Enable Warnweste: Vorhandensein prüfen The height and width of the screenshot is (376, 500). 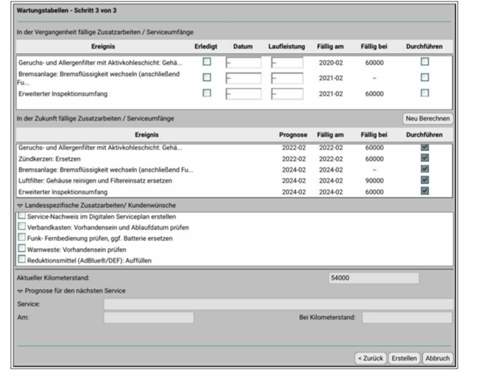point(22,248)
